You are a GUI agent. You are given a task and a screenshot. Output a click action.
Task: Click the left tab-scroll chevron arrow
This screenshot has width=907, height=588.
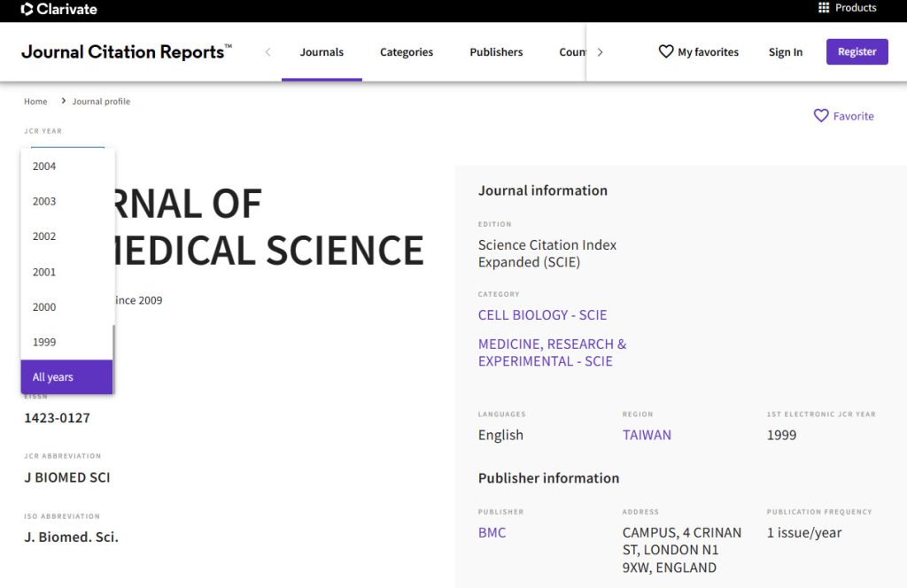pyautogui.click(x=267, y=52)
